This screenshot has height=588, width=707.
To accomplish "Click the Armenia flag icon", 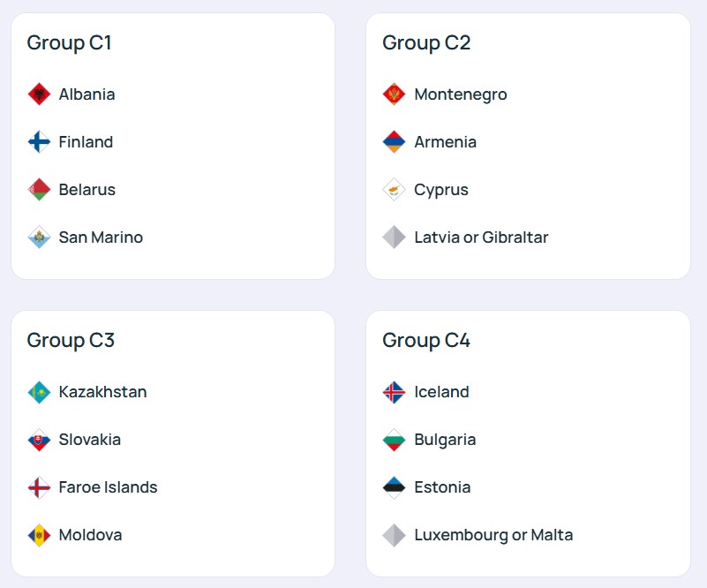I will pos(394,142).
